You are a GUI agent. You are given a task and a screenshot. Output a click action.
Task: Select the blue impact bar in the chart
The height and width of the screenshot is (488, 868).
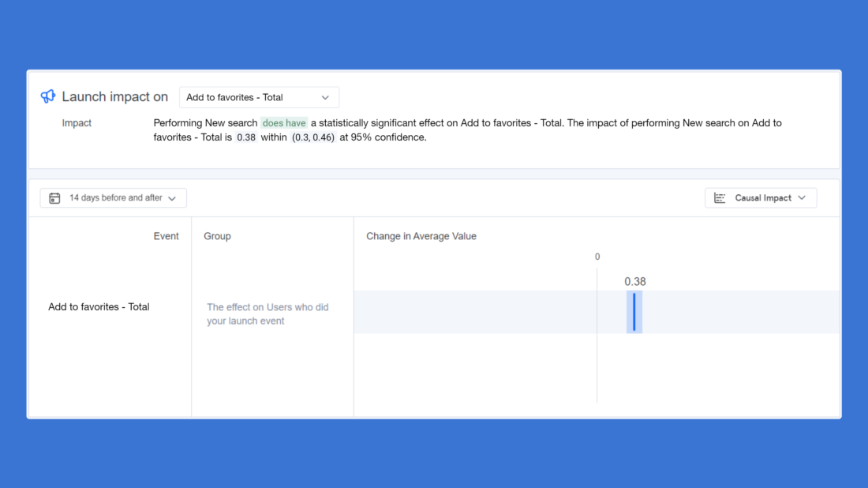pos(634,312)
